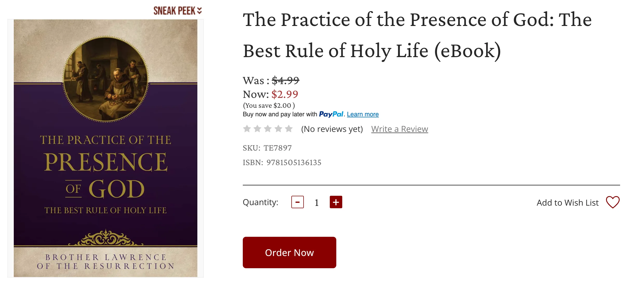
Task: Click the book cover thumbnail
Action: point(105,148)
